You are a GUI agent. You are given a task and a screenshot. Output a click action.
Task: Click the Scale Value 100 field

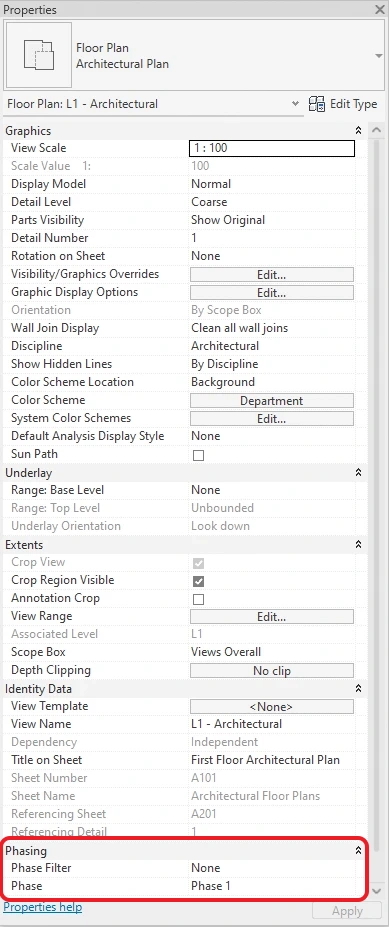pos(200,166)
